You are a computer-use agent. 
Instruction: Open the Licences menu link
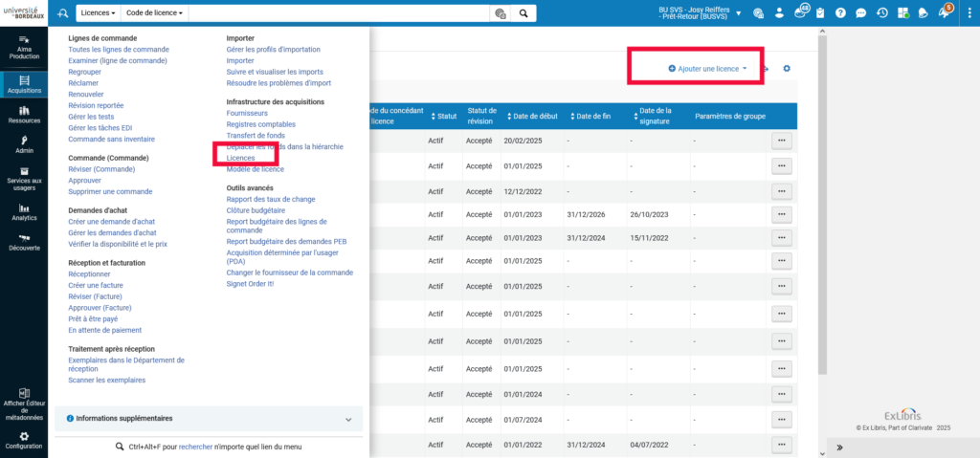click(x=240, y=158)
